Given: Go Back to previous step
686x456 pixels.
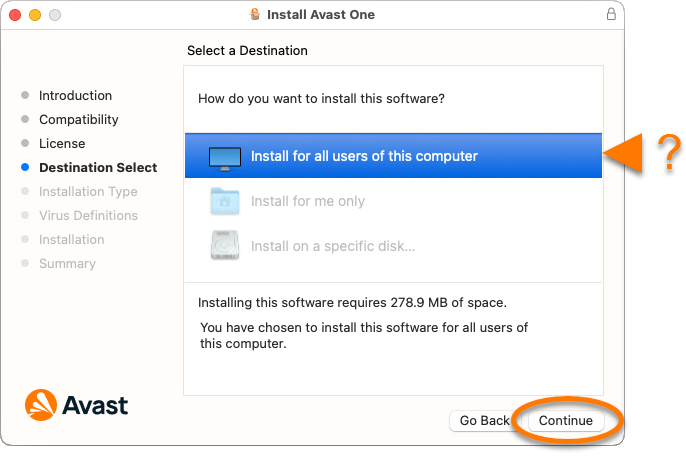Looking at the screenshot, I should (484, 421).
